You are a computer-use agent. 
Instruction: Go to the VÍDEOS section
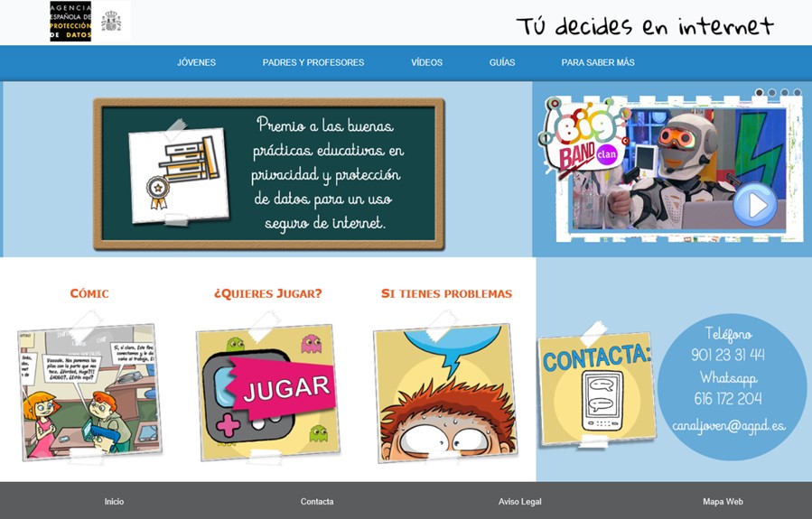426,63
